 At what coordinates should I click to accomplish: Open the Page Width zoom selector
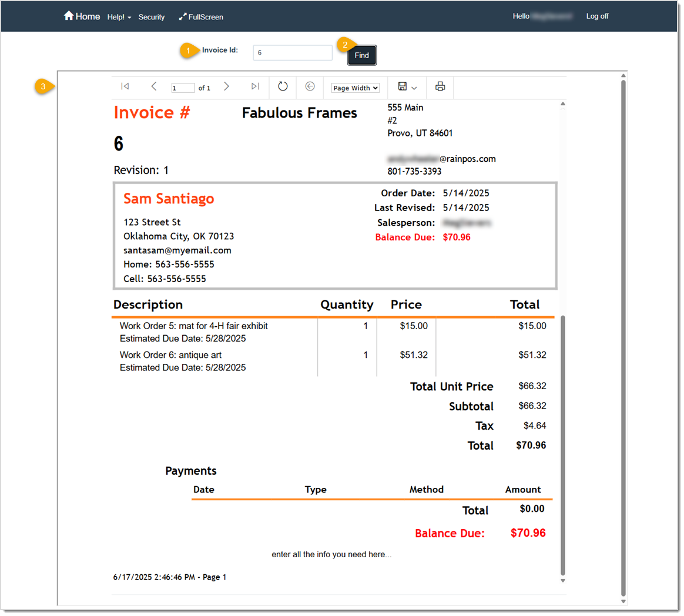pyautogui.click(x=354, y=88)
